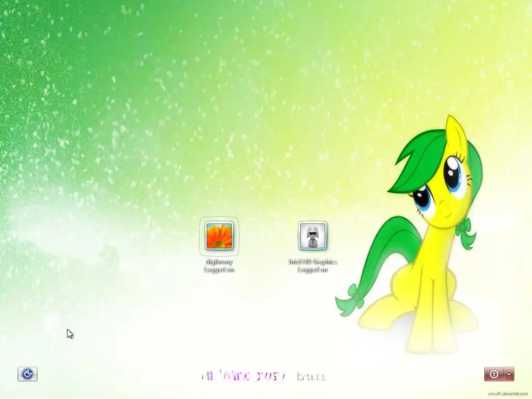Expand the shutdown options arrow

pyautogui.click(x=509, y=374)
